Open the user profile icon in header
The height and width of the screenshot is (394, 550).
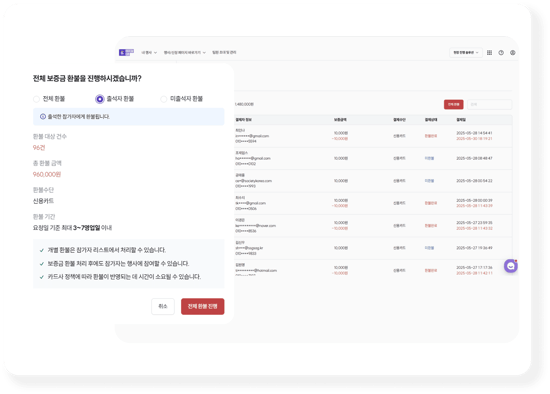point(512,53)
